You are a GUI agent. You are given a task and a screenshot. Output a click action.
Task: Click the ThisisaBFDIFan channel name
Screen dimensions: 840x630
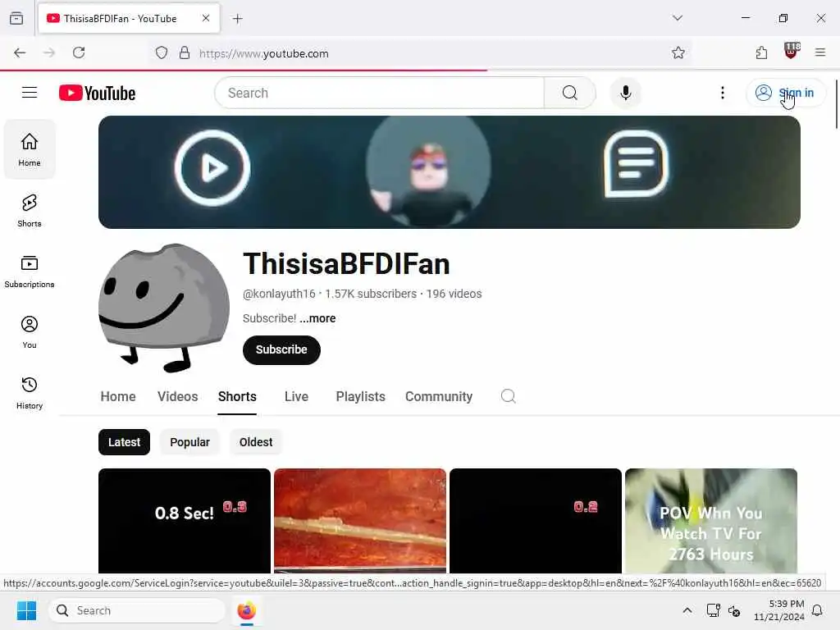click(x=346, y=263)
